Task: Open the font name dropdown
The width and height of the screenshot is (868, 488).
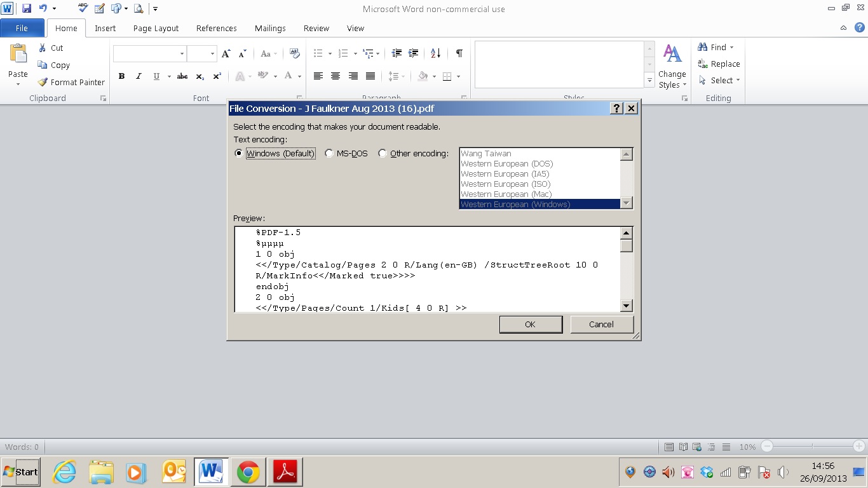Action: [182, 54]
